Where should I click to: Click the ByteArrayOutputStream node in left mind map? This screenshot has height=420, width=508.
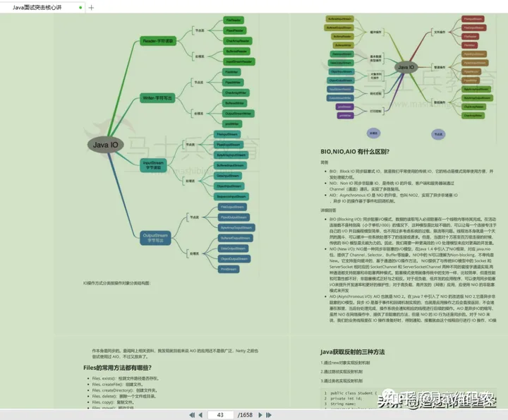[236, 227]
